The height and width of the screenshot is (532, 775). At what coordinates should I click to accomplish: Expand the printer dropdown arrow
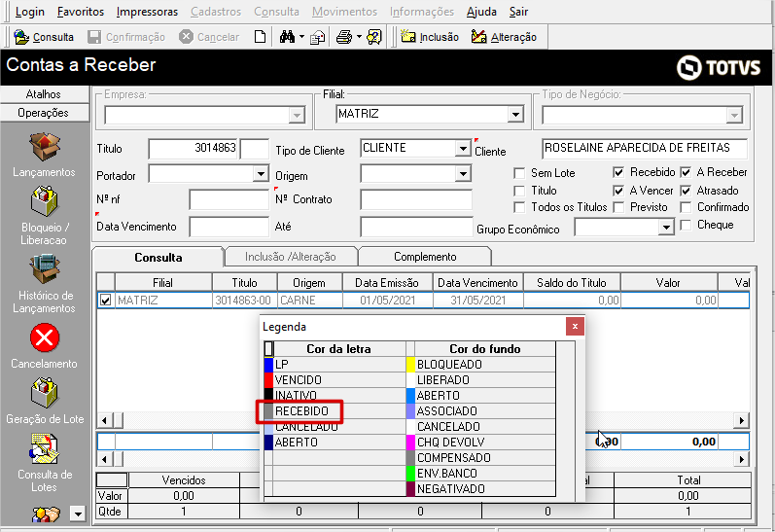coord(359,37)
